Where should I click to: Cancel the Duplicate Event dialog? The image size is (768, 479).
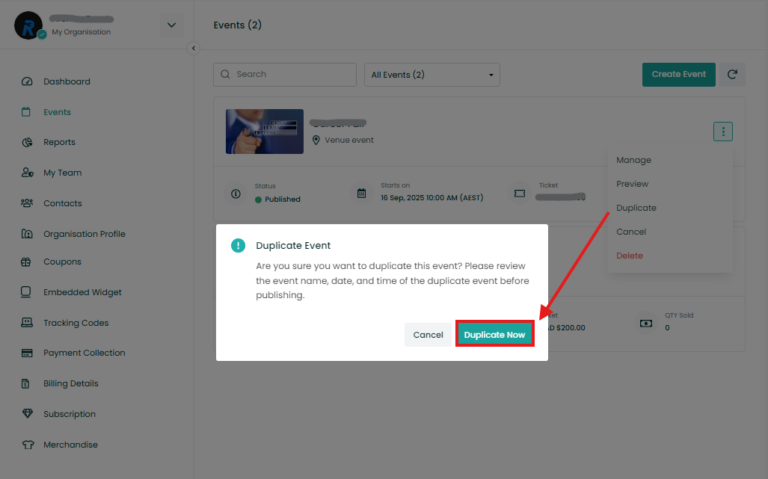(428, 335)
